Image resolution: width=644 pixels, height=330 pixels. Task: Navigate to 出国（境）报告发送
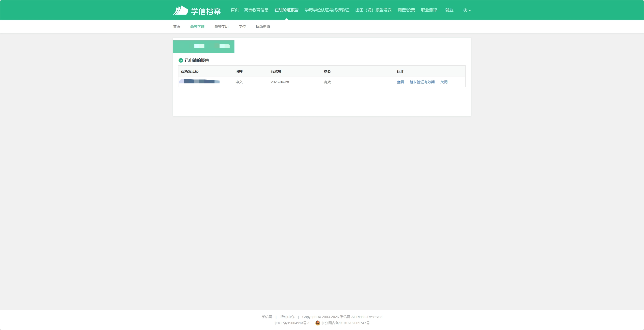[373, 10]
